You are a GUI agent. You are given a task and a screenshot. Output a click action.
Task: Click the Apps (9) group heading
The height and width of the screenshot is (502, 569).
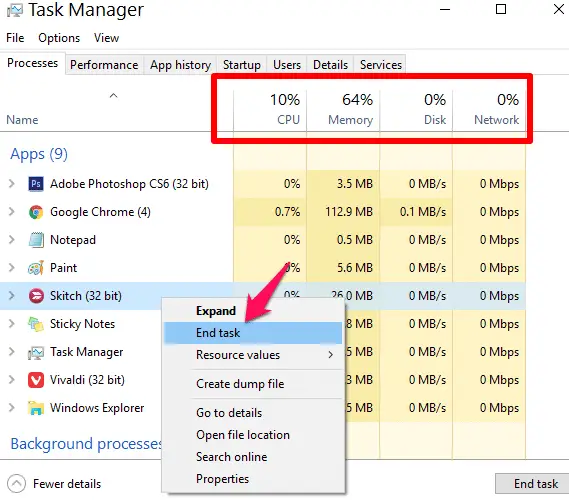[x=39, y=154]
